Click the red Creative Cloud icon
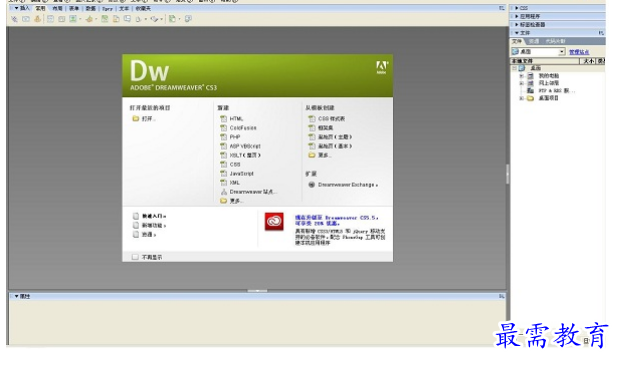Screen dimensions: 617x367 (x=274, y=222)
